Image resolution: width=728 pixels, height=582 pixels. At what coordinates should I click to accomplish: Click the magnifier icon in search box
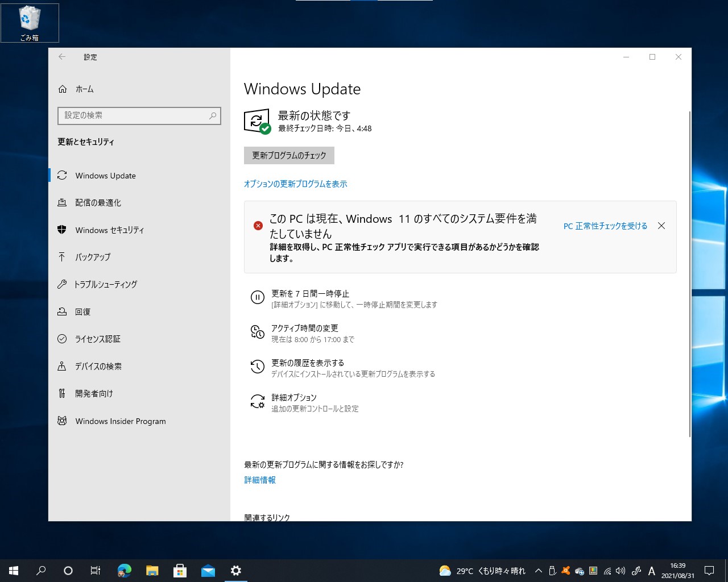(213, 115)
